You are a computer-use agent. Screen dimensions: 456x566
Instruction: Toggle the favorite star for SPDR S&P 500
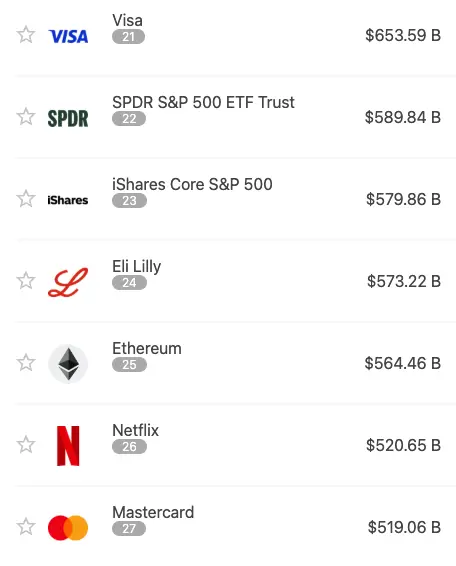pyautogui.click(x=26, y=117)
